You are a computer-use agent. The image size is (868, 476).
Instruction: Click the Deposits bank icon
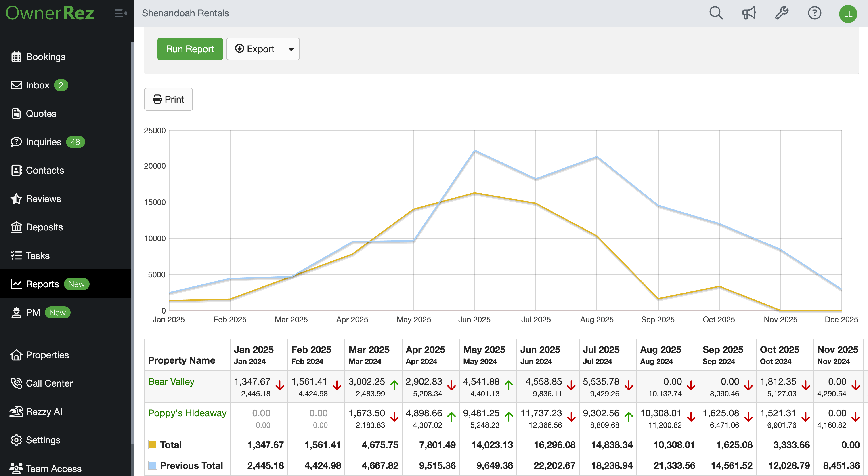16,227
